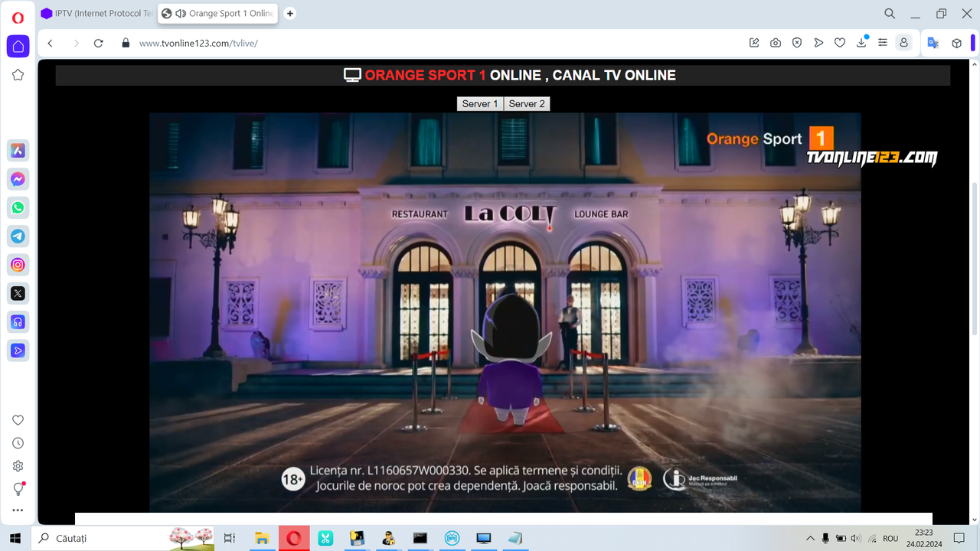The width and height of the screenshot is (980, 551).
Task: Open File Explorer from the taskbar
Action: point(262,538)
